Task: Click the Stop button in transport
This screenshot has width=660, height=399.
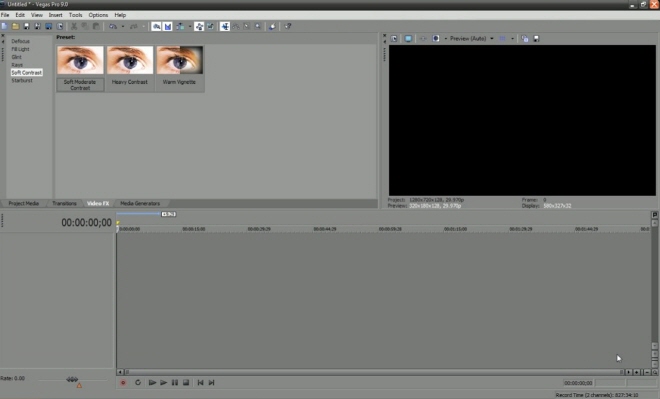Action: 186,383
